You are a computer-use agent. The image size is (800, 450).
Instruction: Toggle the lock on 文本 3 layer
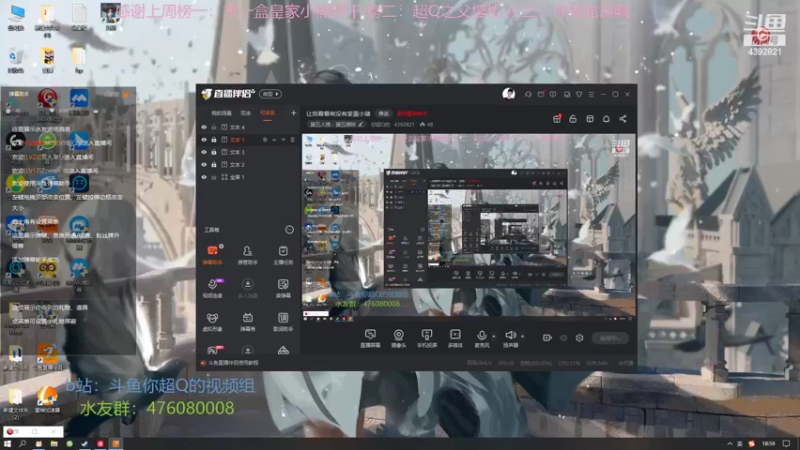(x=214, y=152)
